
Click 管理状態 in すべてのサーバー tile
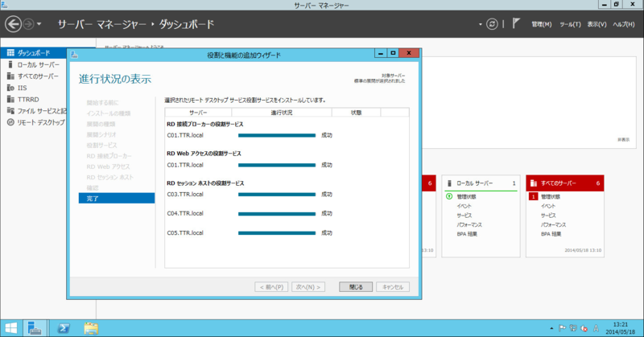click(x=551, y=196)
